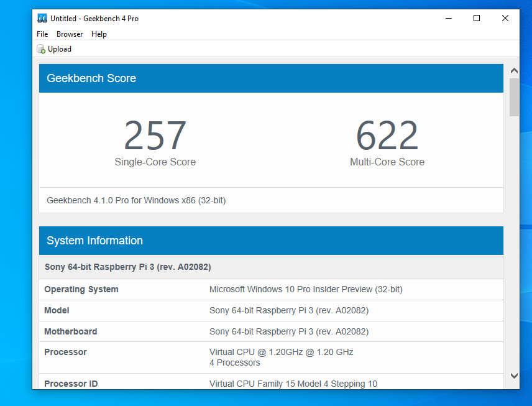Image resolution: width=532 pixels, height=406 pixels.
Task: Close the Geekbench 4 Pro window
Action: coord(505,18)
